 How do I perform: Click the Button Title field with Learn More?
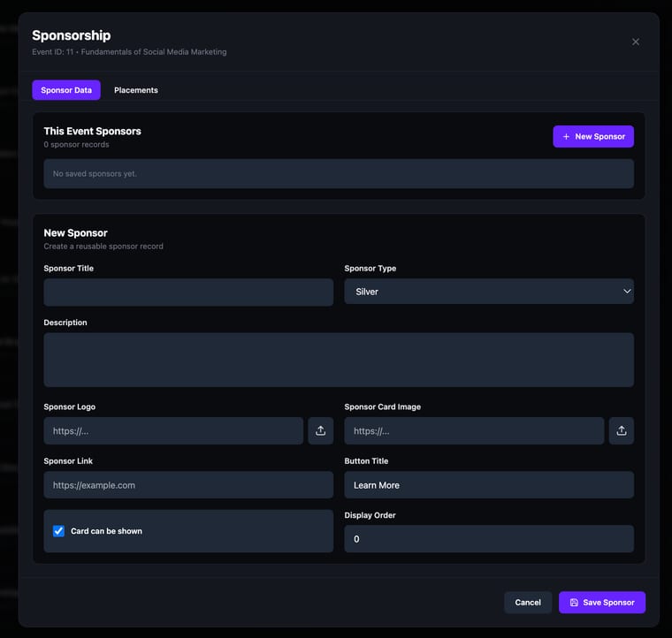[x=489, y=485]
